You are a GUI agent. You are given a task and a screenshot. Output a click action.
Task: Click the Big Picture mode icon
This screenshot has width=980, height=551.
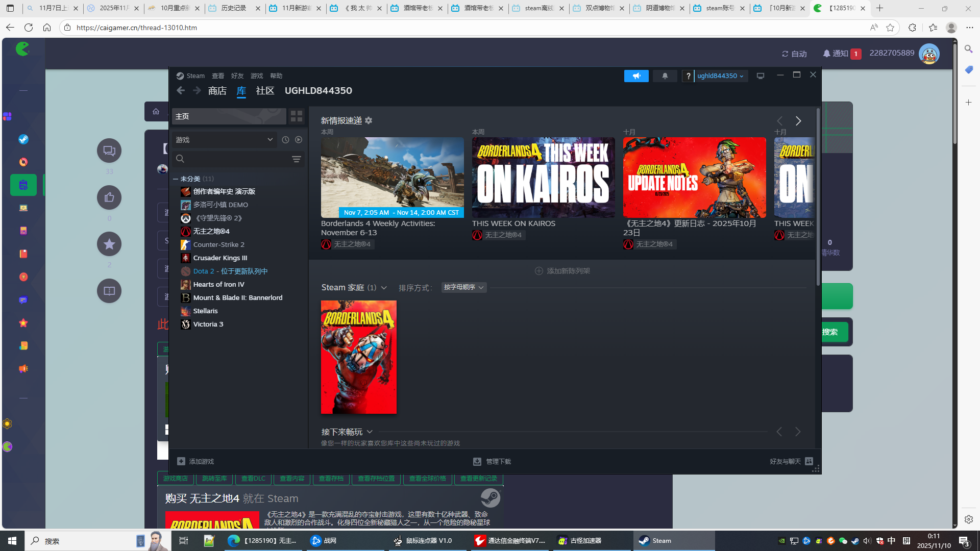760,76
